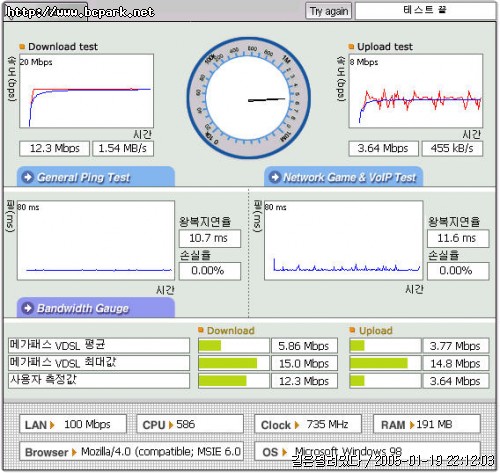The height and width of the screenshot is (473, 500).
Task: Click the orange arrow next to LAN
Action: pos(52,425)
